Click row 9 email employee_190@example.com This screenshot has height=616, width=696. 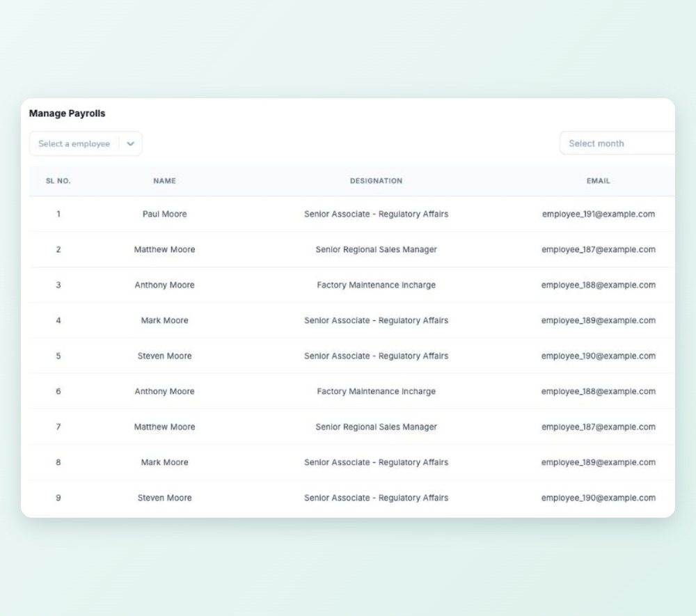pos(599,498)
